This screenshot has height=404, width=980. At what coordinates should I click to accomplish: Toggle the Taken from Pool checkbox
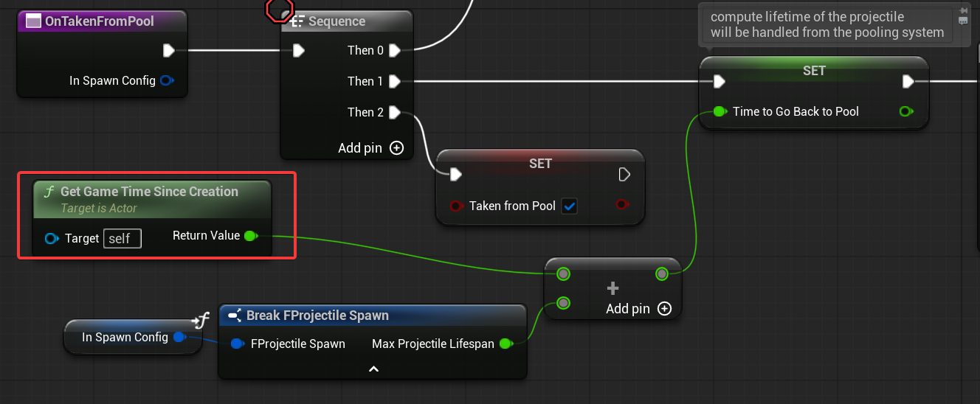[x=569, y=206]
